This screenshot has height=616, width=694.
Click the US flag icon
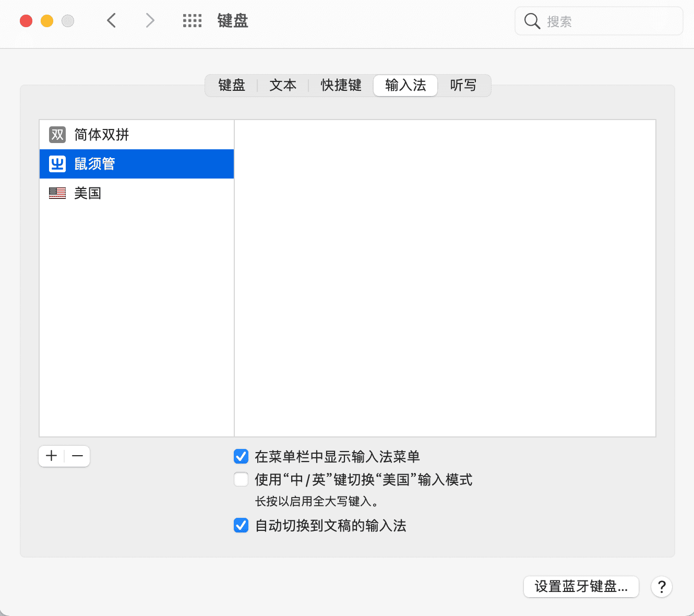point(57,193)
